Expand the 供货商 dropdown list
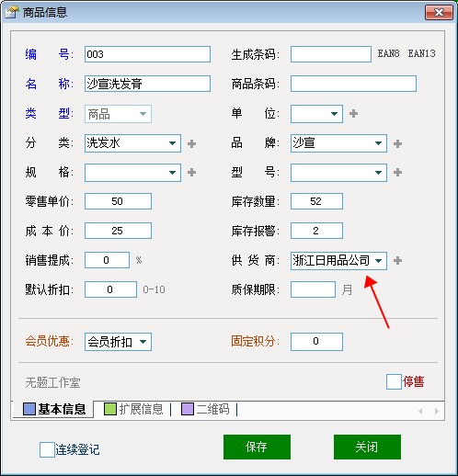 [x=379, y=261]
